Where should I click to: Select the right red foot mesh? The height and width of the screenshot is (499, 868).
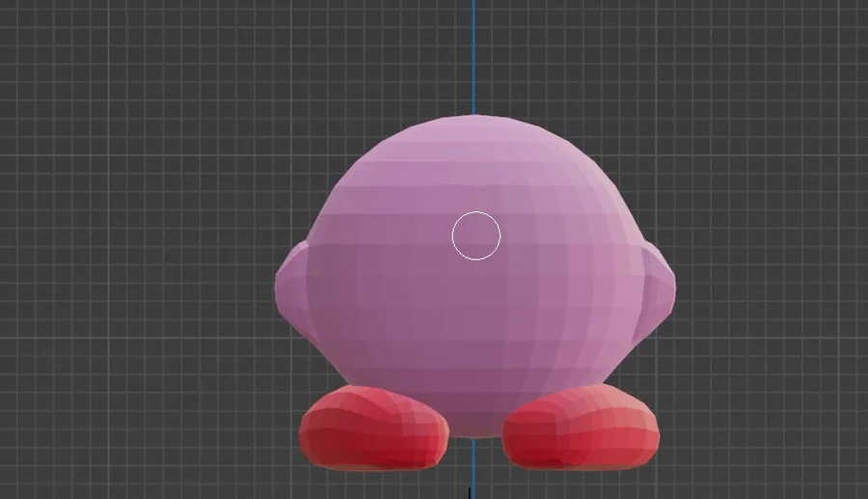(581, 428)
